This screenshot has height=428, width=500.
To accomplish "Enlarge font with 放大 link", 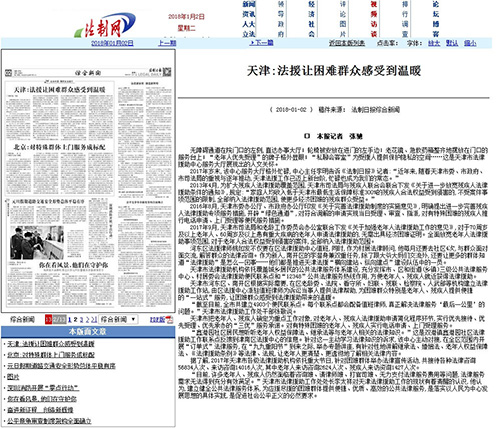I will pyautogui.click(x=434, y=43).
